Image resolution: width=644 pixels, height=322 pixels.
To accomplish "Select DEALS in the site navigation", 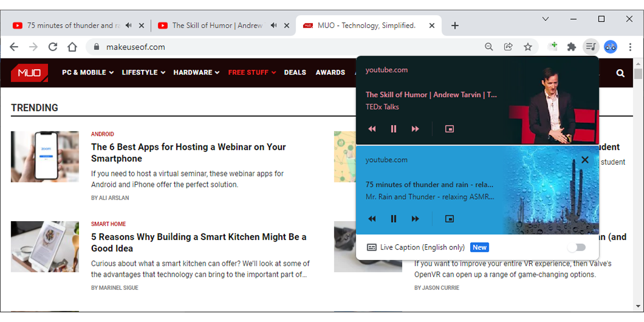I will (x=295, y=72).
